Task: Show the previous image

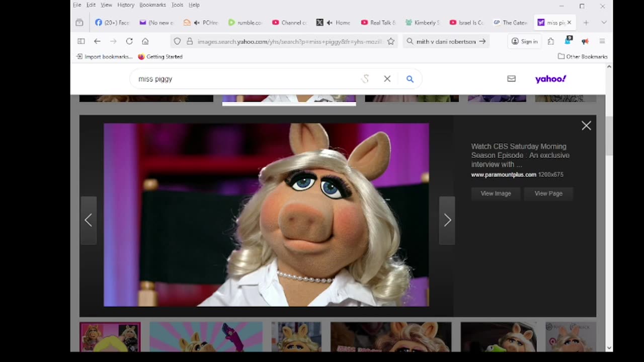Action: pos(89,220)
